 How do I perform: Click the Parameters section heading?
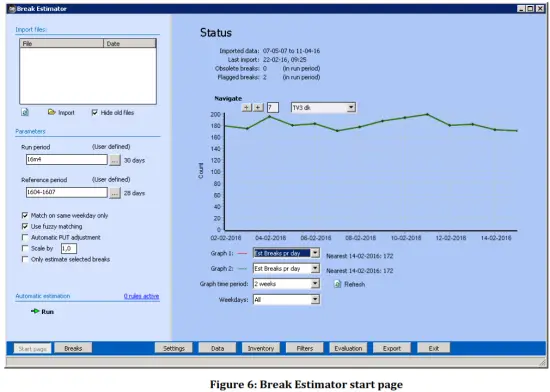[30, 131]
